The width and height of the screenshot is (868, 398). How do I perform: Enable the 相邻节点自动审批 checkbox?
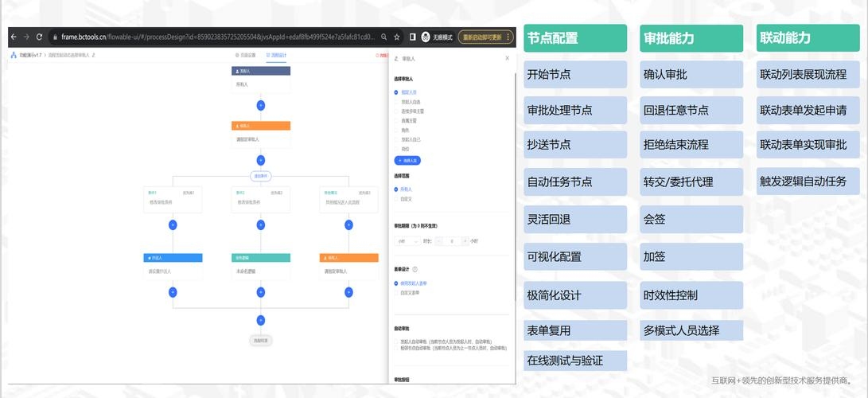(x=396, y=348)
